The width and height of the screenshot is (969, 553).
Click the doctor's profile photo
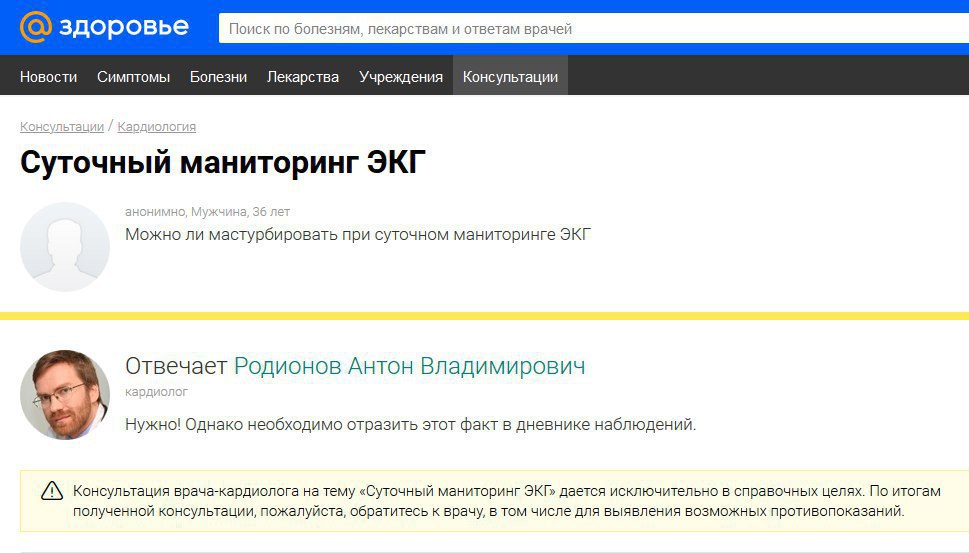pos(65,395)
